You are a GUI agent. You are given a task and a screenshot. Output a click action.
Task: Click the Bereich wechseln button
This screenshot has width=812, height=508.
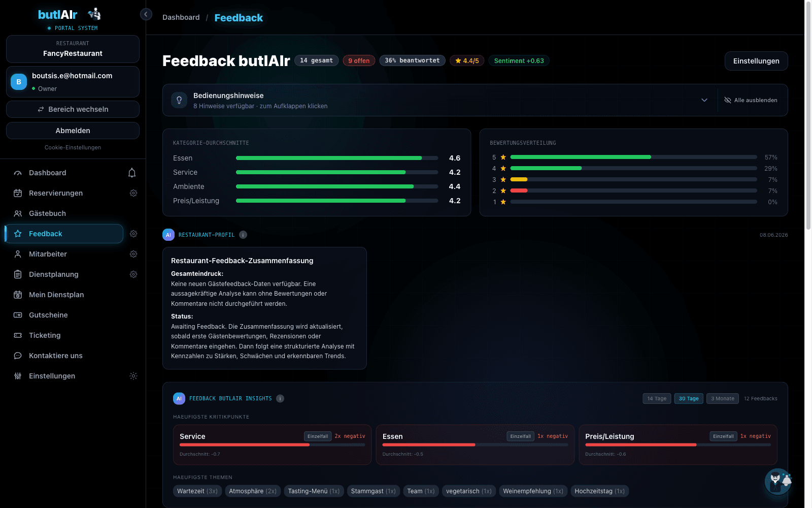tap(73, 109)
